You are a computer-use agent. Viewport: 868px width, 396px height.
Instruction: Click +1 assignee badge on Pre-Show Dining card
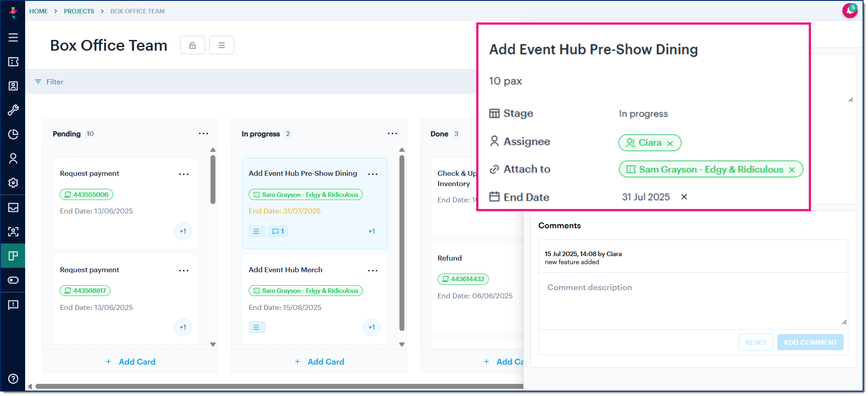[x=372, y=231]
